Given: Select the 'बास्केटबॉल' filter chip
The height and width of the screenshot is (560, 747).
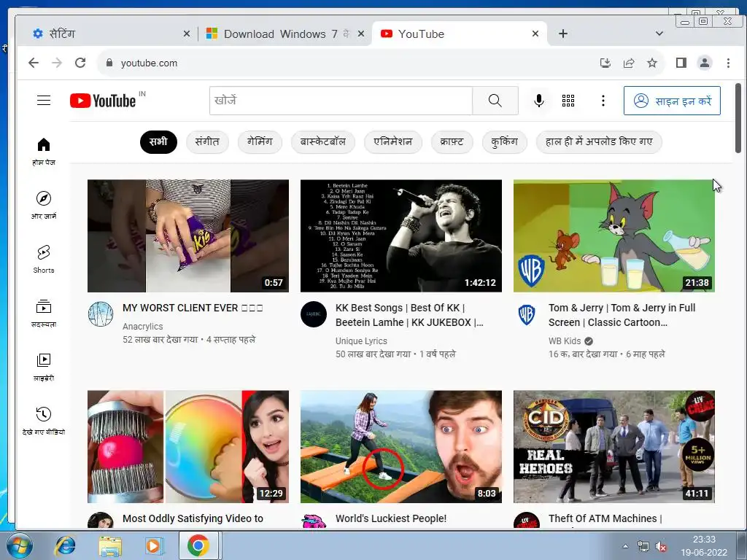Looking at the screenshot, I should [x=323, y=142].
